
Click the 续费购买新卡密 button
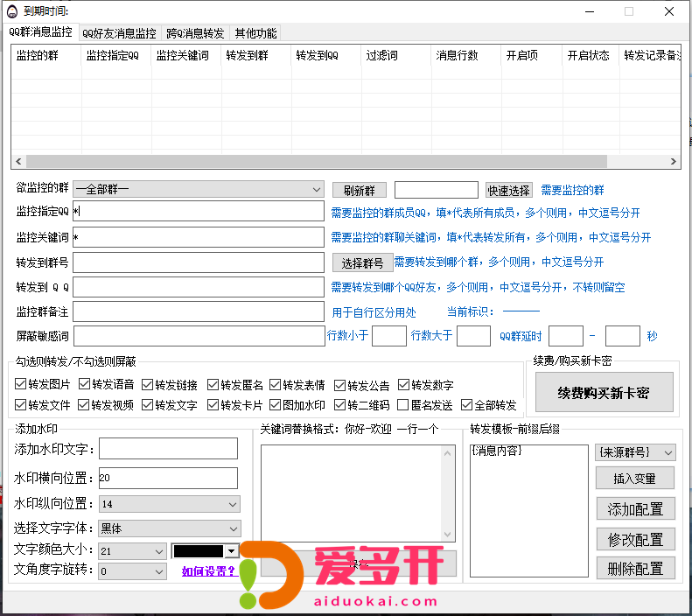click(x=605, y=392)
